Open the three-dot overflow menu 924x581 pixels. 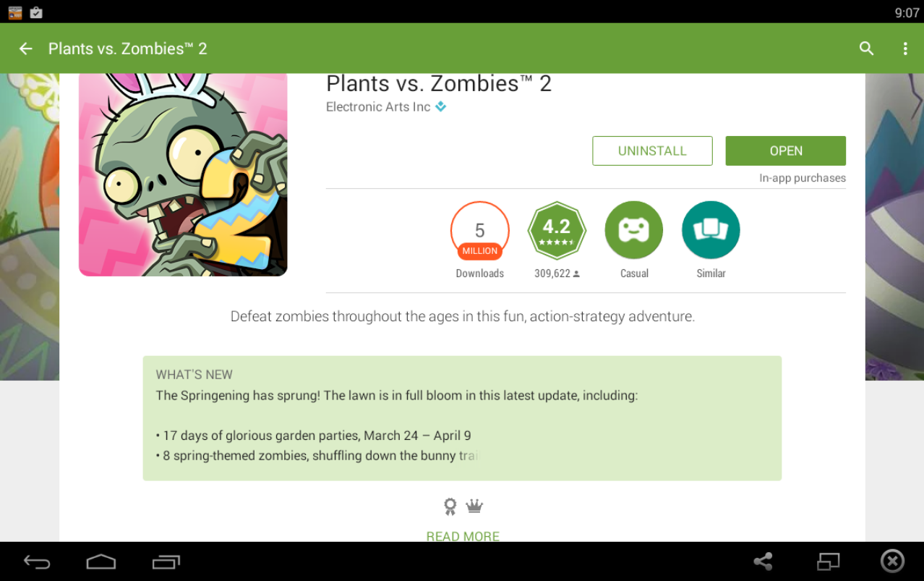coord(904,48)
